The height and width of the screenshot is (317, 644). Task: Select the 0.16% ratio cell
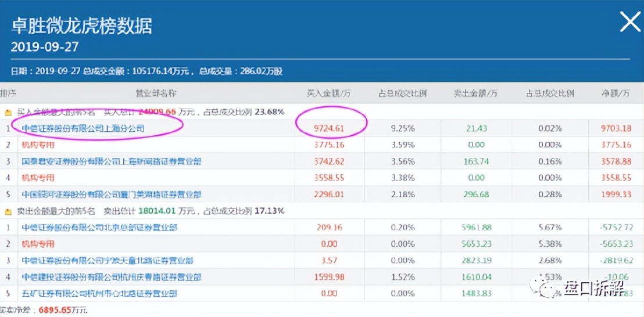(x=549, y=161)
